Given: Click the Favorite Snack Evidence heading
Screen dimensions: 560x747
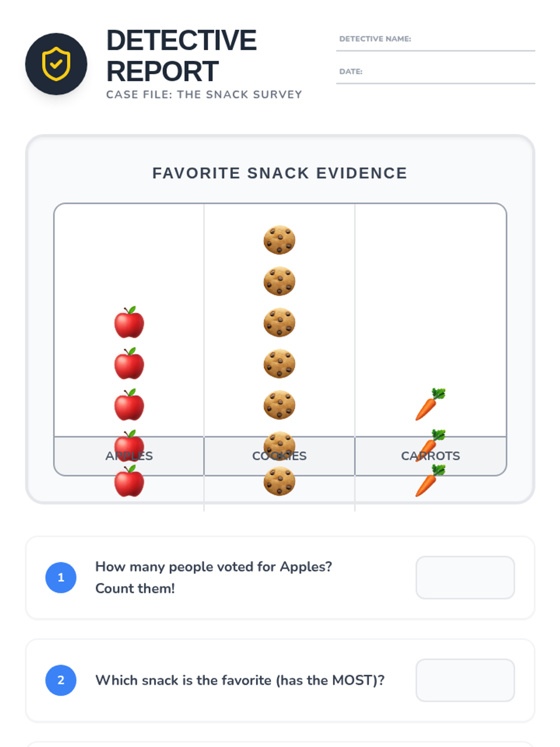Looking at the screenshot, I should [280, 173].
